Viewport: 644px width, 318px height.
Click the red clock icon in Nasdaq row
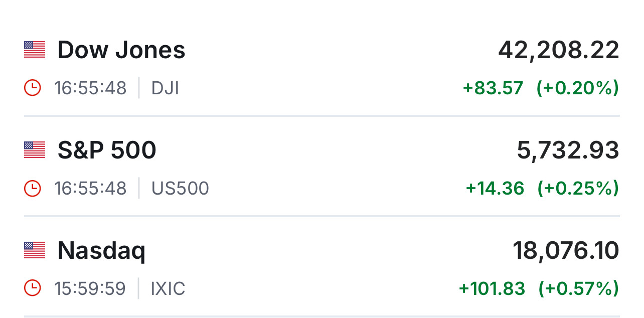(x=33, y=289)
